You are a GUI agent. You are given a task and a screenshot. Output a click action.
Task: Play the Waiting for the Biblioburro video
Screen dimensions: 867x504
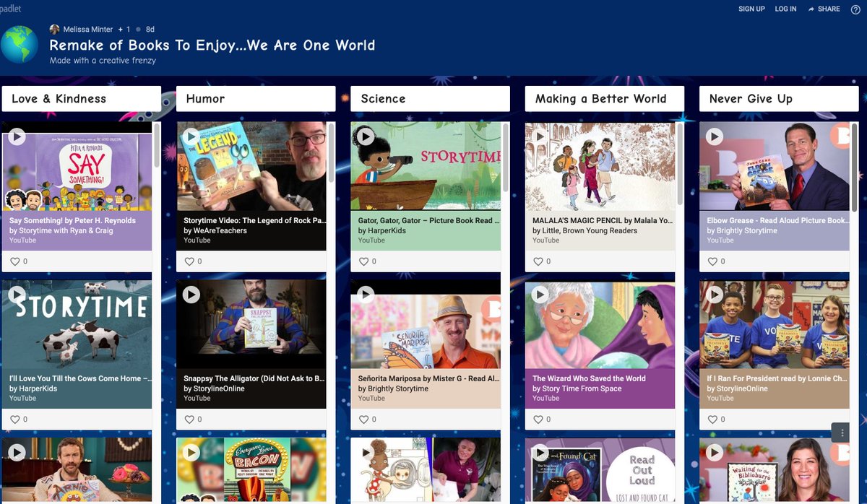714,452
